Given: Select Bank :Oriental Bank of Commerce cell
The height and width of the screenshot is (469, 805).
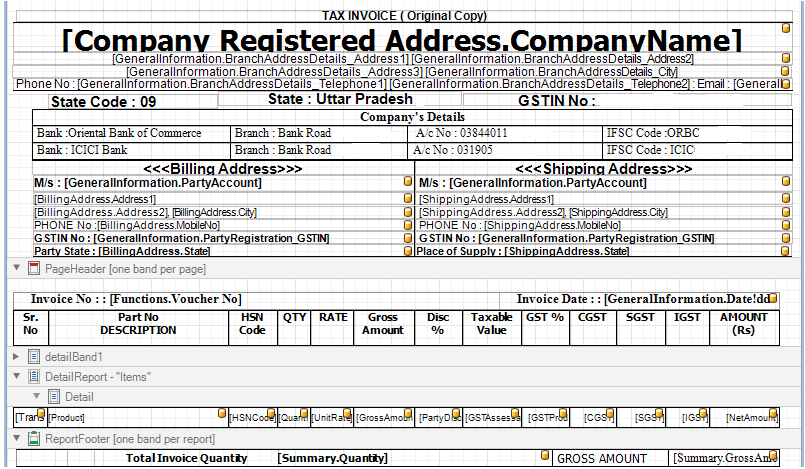Looking at the screenshot, I should [131, 133].
